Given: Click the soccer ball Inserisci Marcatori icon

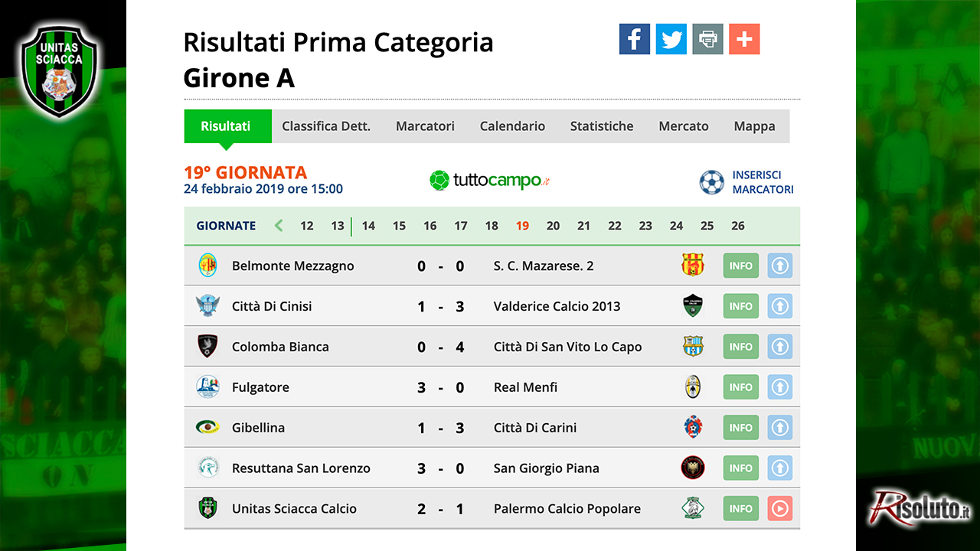Looking at the screenshot, I should (711, 182).
